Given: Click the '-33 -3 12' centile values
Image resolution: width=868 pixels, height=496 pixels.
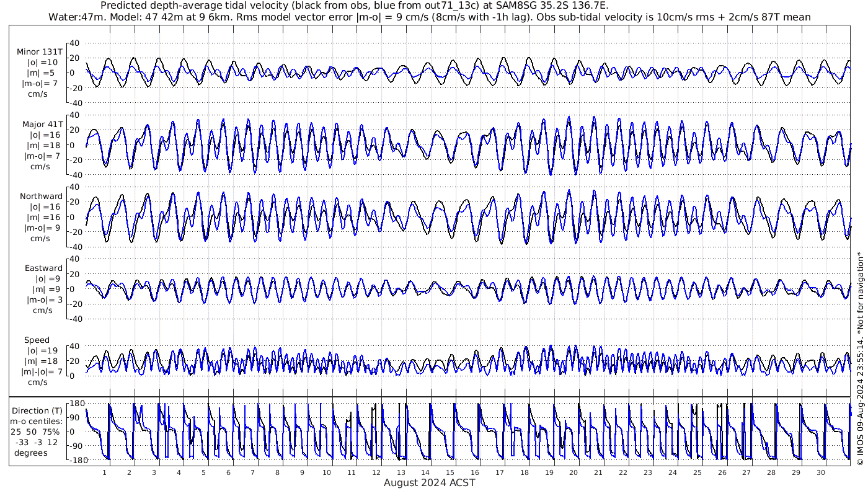Looking at the screenshot, I should [x=35, y=442].
